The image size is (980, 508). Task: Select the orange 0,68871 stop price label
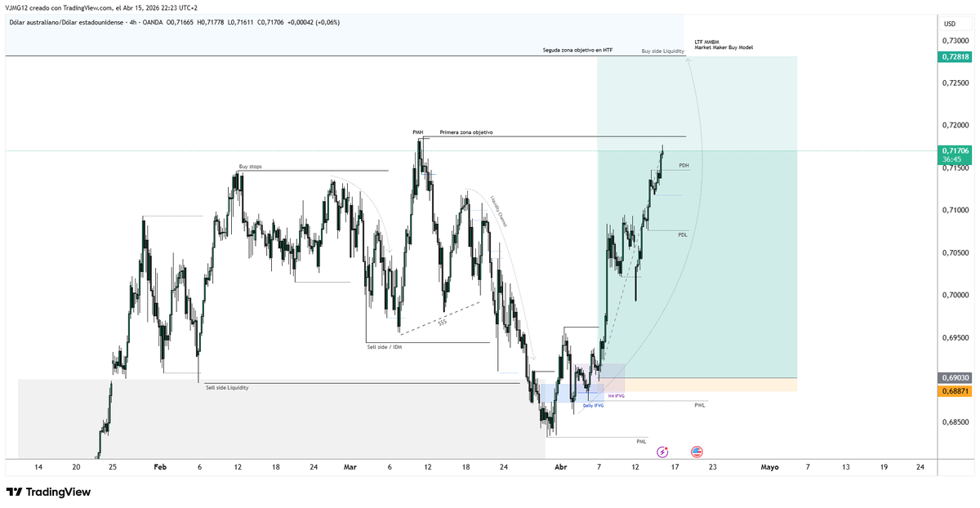click(955, 391)
